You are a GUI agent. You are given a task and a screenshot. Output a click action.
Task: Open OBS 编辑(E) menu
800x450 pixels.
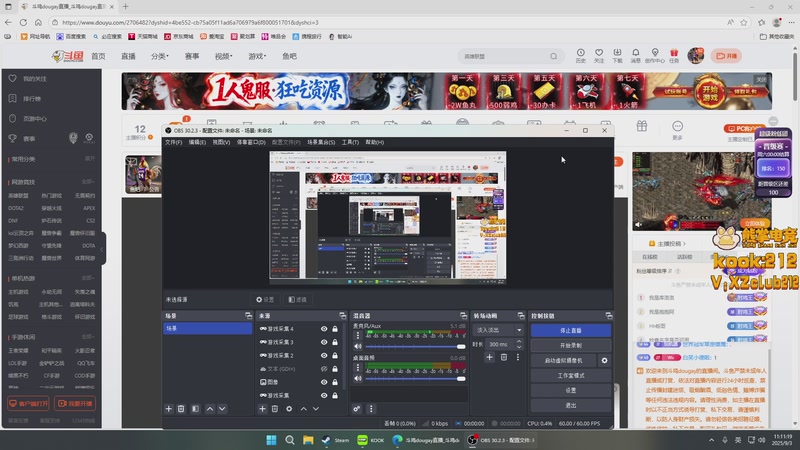click(197, 142)
